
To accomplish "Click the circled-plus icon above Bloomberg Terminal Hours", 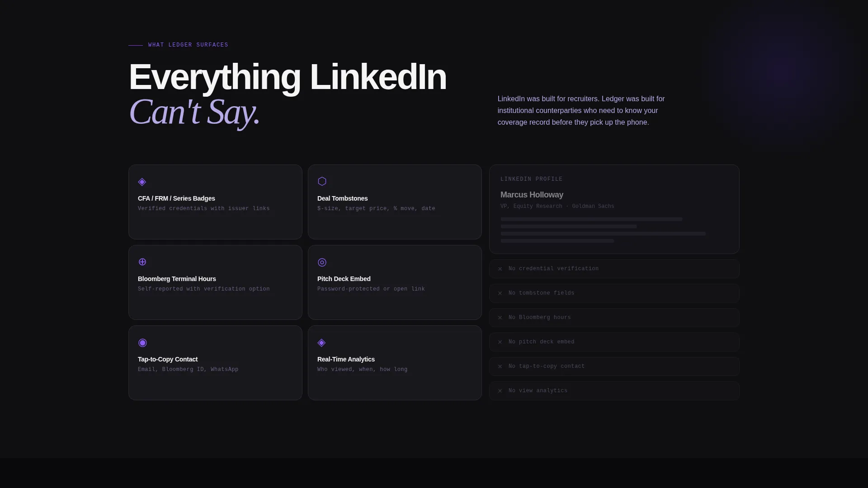I will (142, 262).
